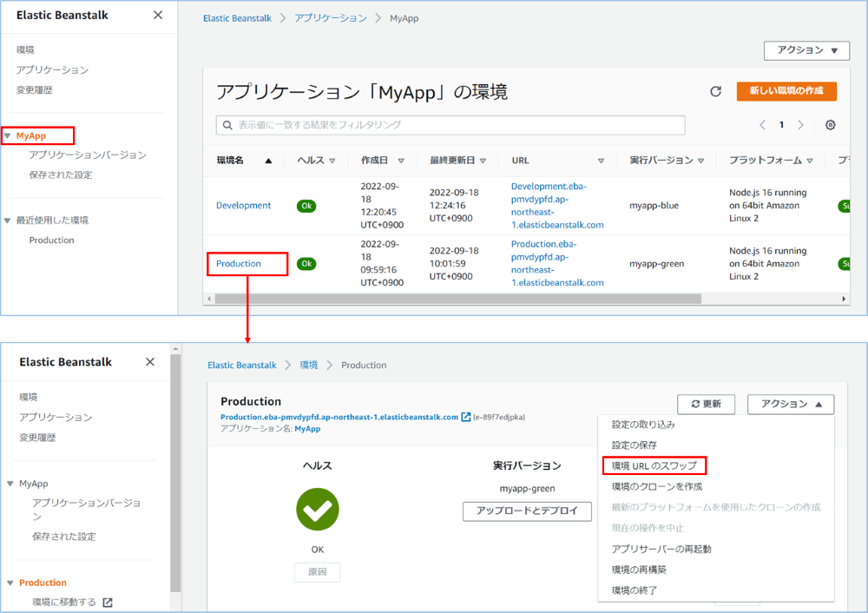Image resolution: width=868 pixels, height=613 pixels.
Task: Collapse the MyApp tree in top sidebar
Action: pyautogui.click(x=8, y=135)
